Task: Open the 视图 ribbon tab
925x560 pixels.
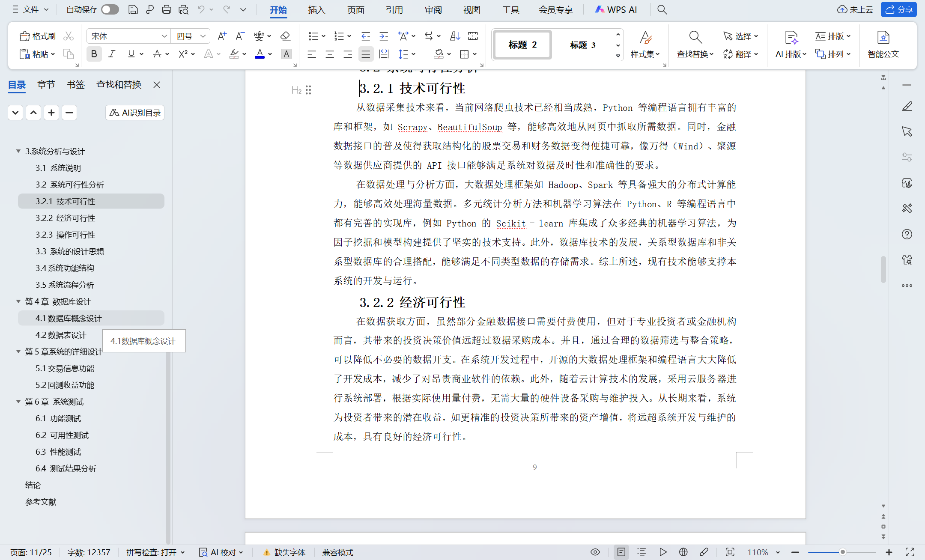Action: coord(471,9)
